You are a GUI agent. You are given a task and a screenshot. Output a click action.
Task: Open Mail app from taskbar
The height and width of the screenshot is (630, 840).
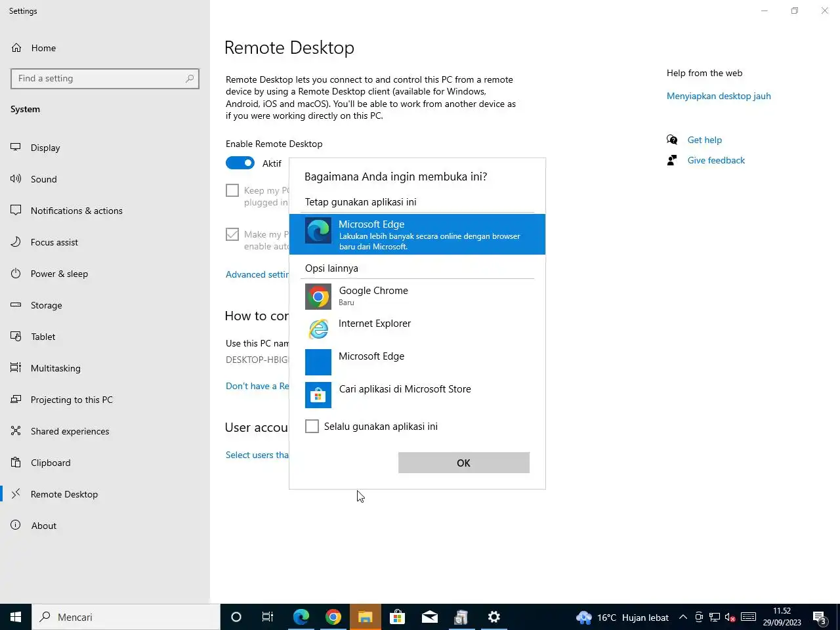click(x=430, y=617)
